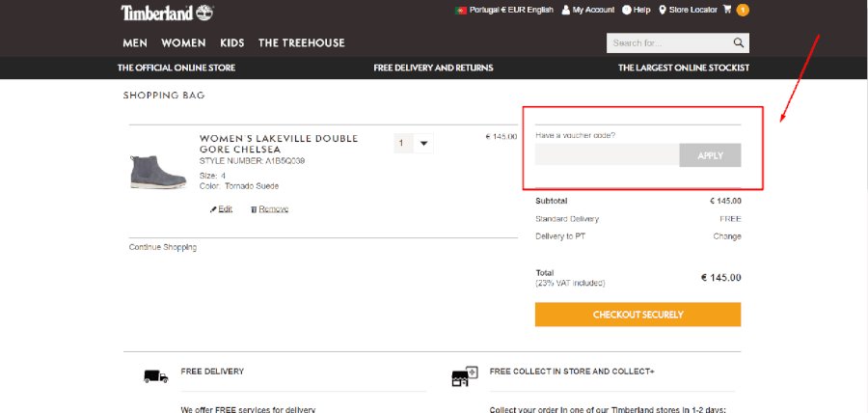Click the Timberland logo
Image resolution: width=868 pixels, height=413 pixels.
[167, 13]
